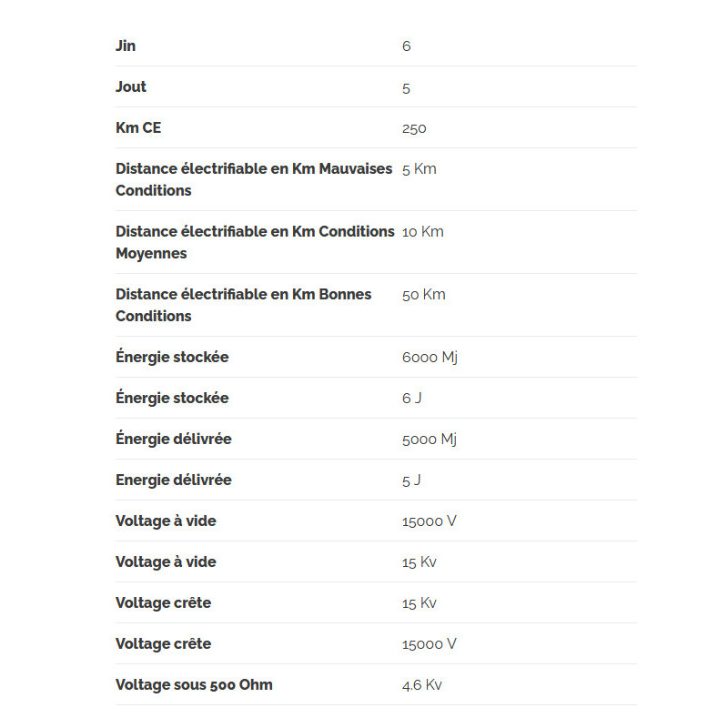Click Distance électrifiable Mauvaises Conditions label
The image size is (728, 728).
pos(254,179)
